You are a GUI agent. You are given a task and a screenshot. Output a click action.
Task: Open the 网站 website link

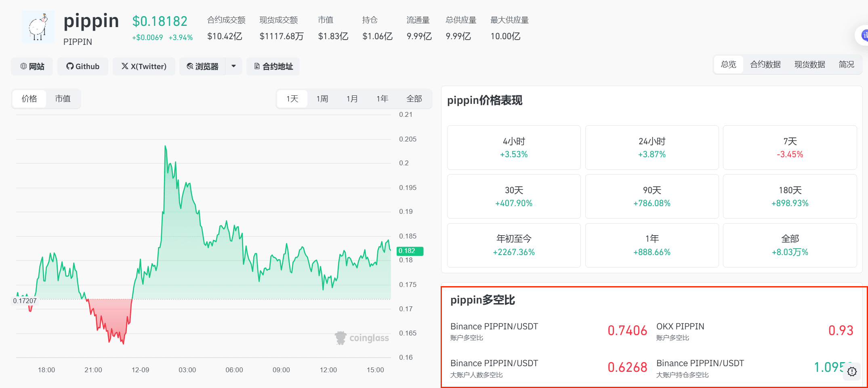(32, 66)
